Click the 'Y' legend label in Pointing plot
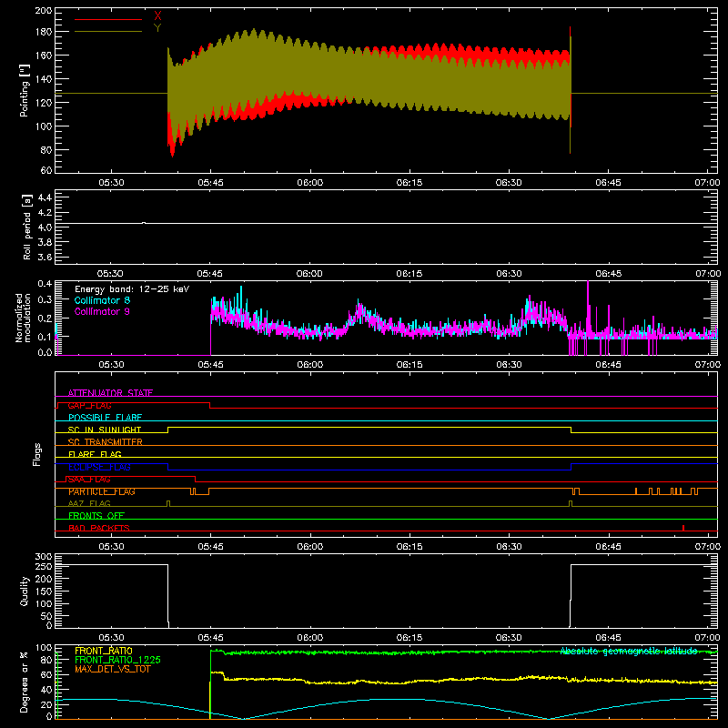Viewport: 728px width, 728px height. [x=157, y=28]
